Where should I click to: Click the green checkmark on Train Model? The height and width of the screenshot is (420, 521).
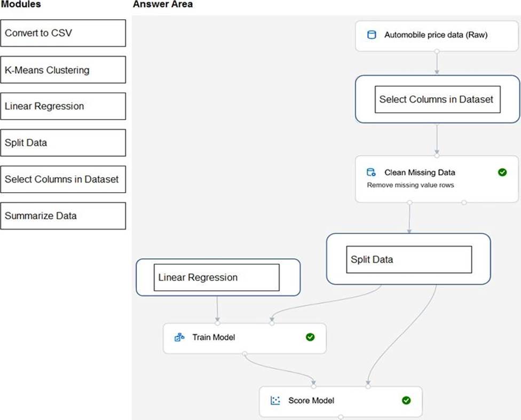coord(310,337)
